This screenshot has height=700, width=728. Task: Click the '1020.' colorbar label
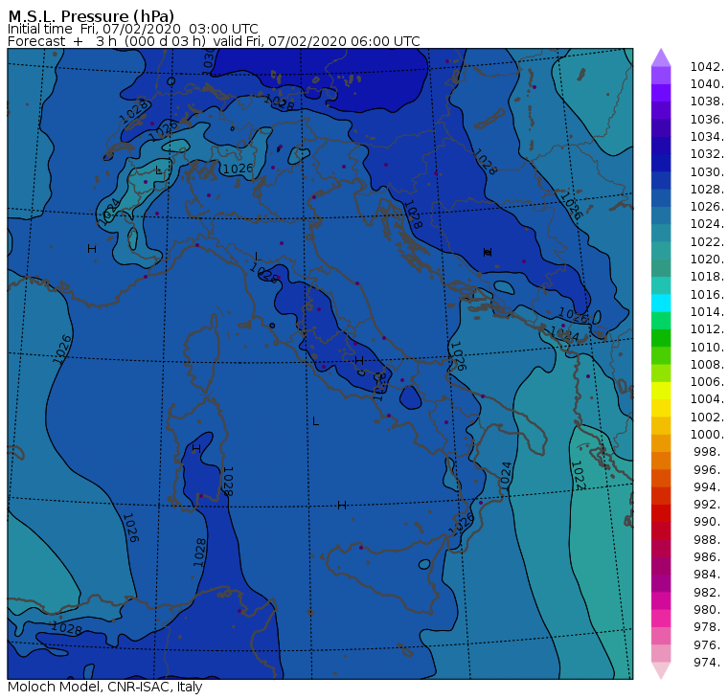(707, 259)
